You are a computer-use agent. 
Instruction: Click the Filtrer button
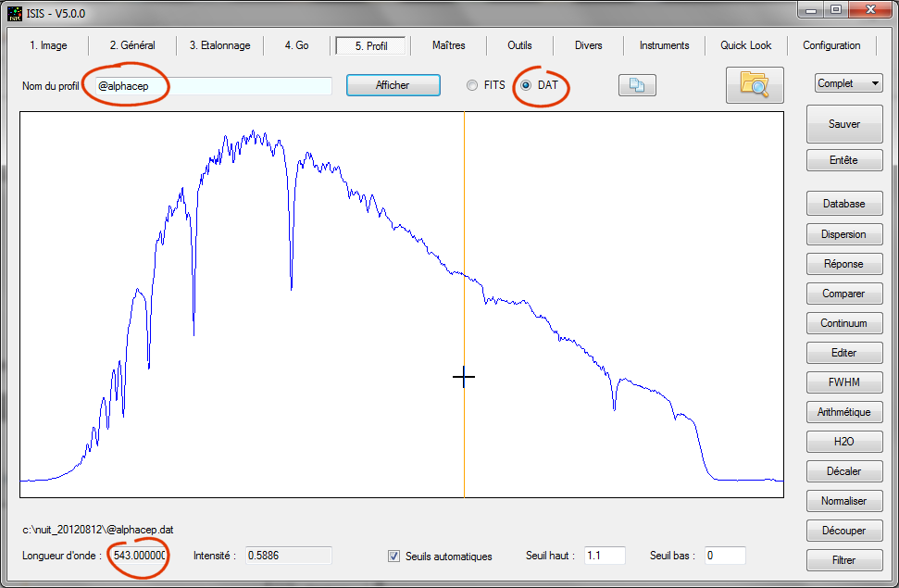tap(844, 560)
